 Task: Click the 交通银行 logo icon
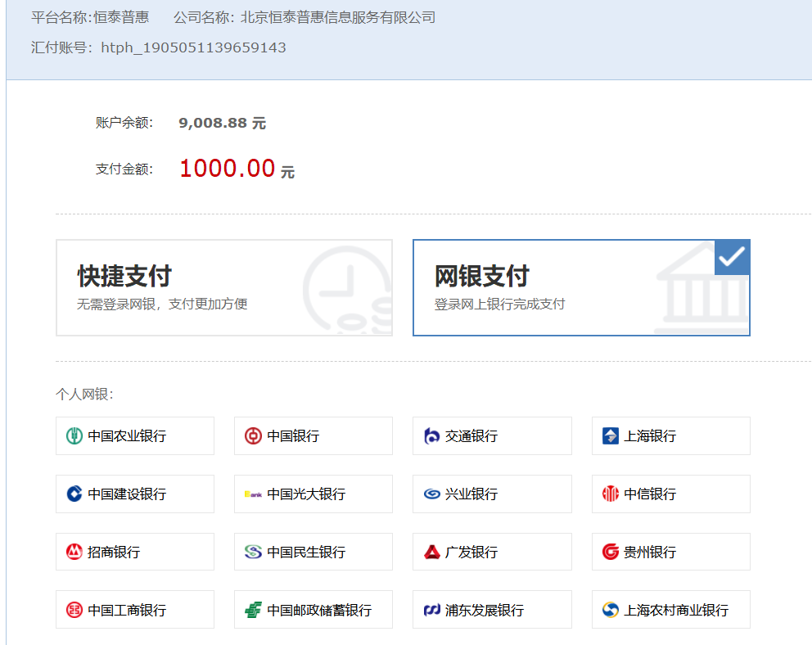(431, 436)
